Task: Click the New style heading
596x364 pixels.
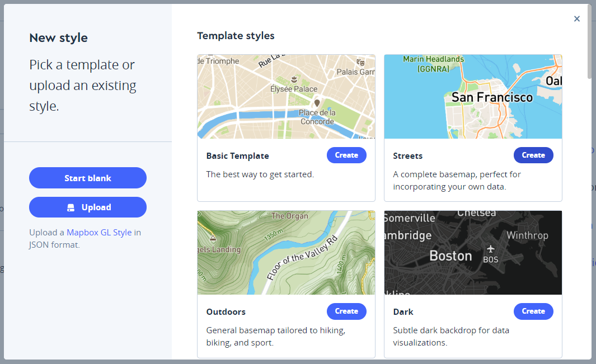Action: (x=58, y=37)
